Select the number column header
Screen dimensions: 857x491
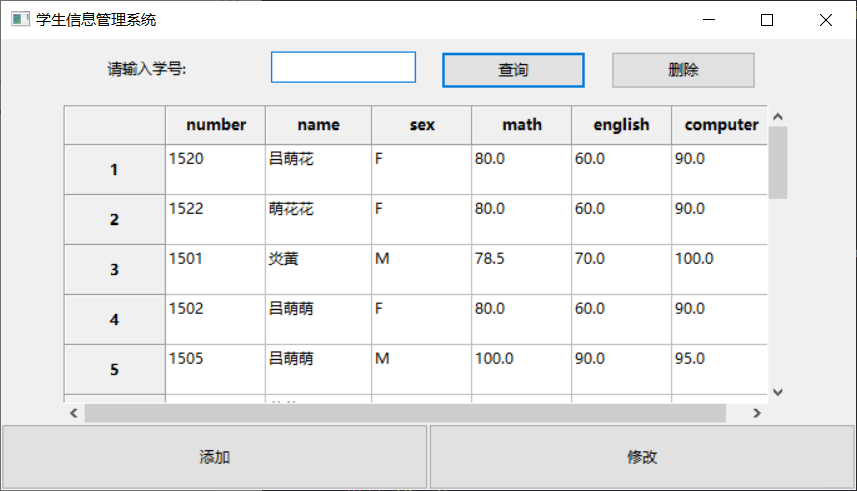[215, 125]
